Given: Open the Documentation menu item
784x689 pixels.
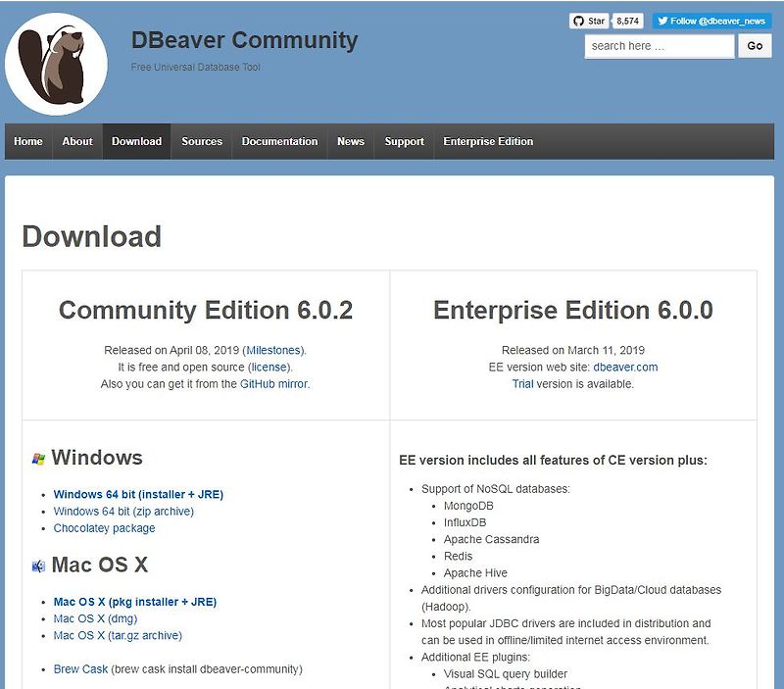Looking at the screenshot, I should [279, 141].
